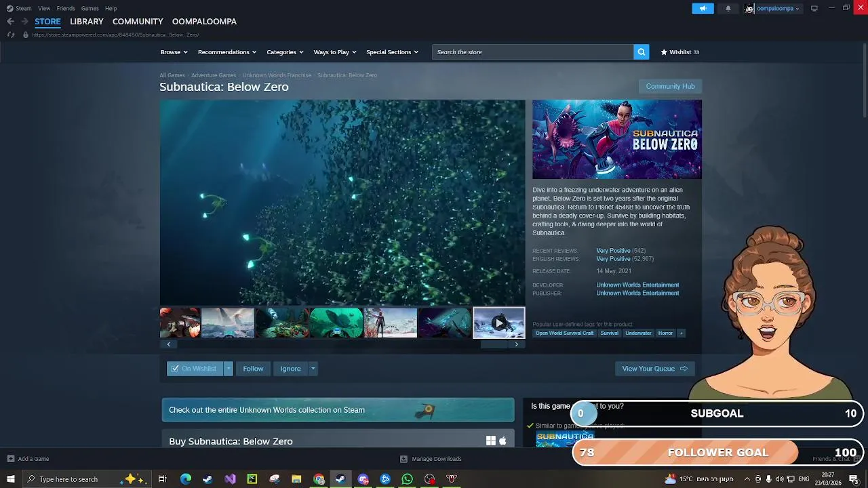Open the Windows Start menu
Viewport: 868px width, 488px height.
coord(10,479)
